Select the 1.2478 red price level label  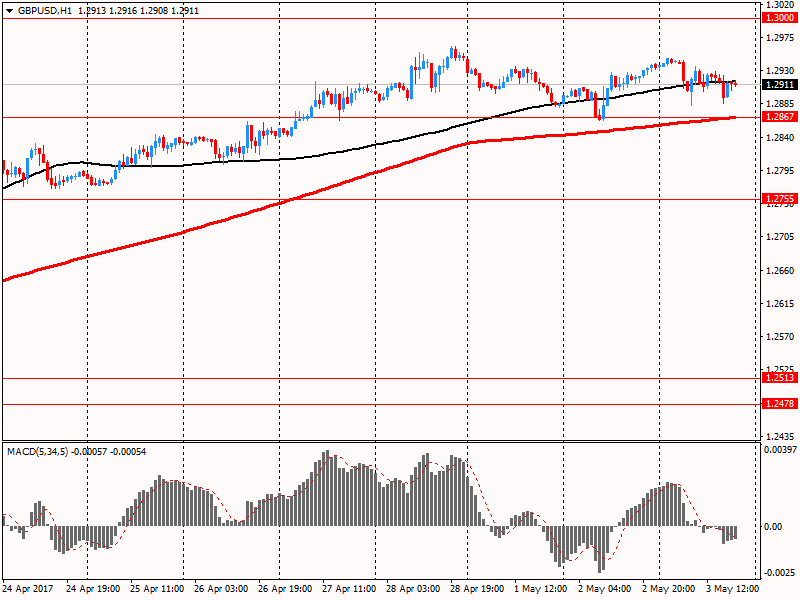(780, 404)
